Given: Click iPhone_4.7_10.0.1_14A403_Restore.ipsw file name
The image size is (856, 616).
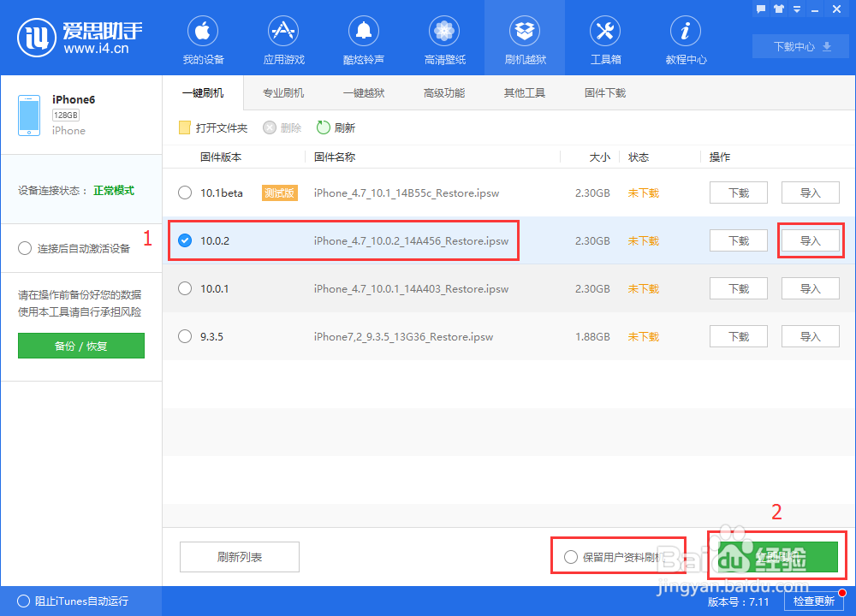Looking at the screenshot, I should (x=411, y=288).
